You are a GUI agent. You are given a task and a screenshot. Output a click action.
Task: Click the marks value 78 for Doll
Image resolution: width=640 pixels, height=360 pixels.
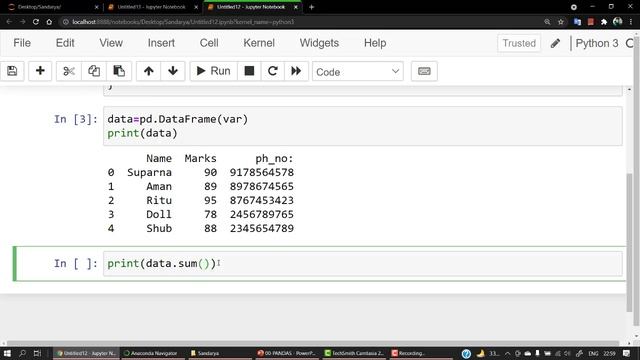tap(211, 214)
